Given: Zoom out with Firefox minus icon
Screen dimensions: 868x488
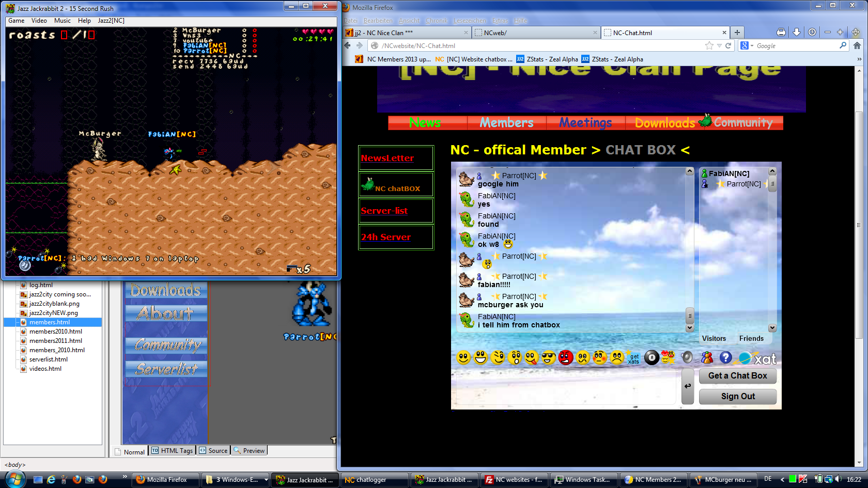Looking at the screenshot, I should [x=827, y=32].
